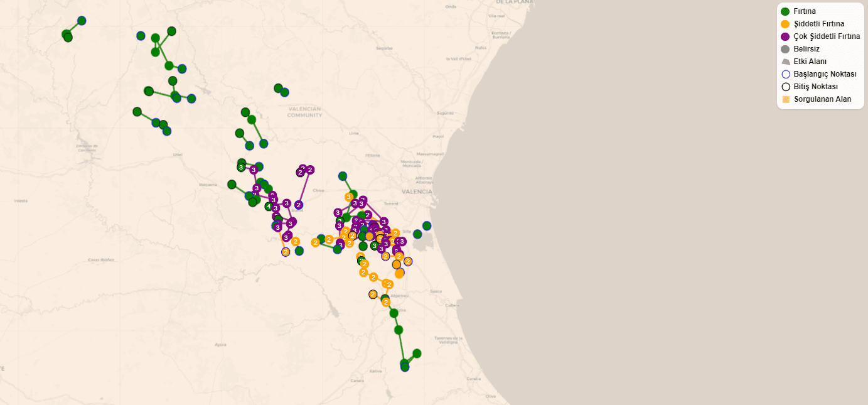Select the green storm marker numbered 4

[x=269, y=207]
